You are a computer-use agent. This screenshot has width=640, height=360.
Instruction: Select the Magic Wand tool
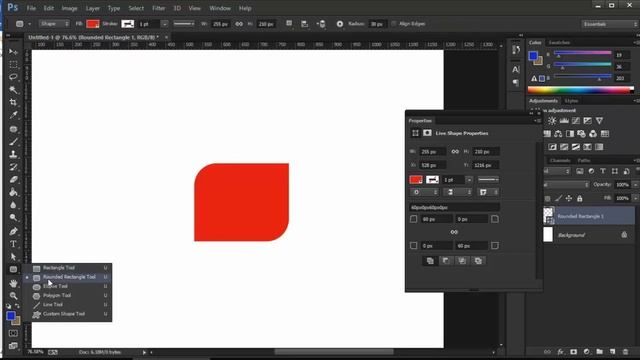coord(13,89)
